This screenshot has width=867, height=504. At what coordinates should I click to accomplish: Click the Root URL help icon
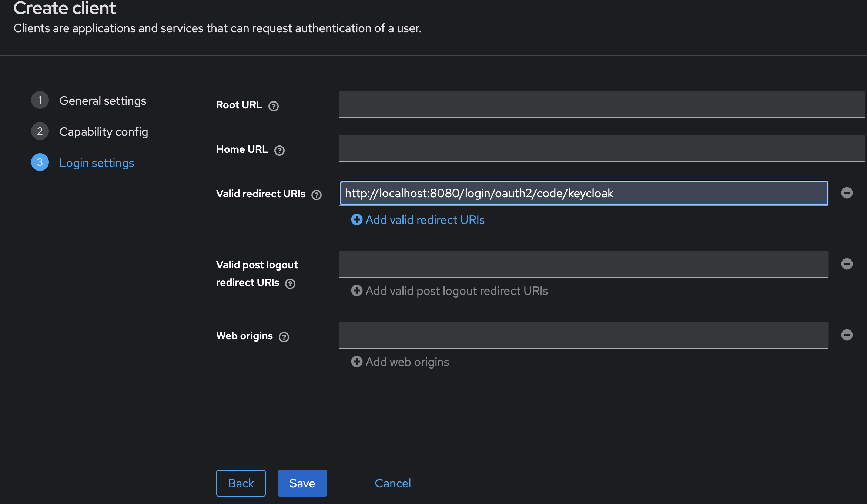273,106
